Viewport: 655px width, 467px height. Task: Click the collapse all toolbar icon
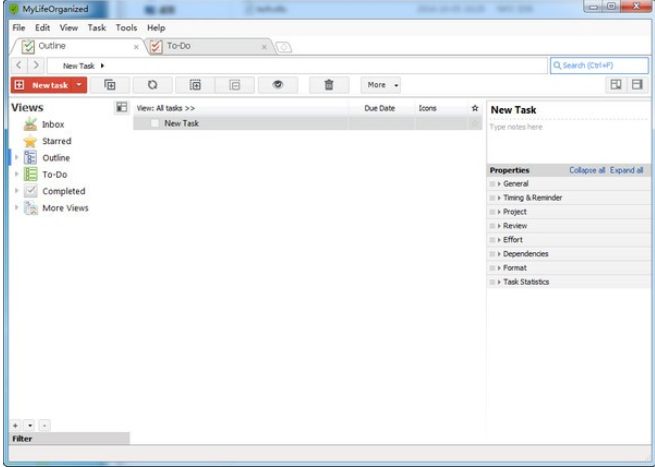[x=235, y=85]
